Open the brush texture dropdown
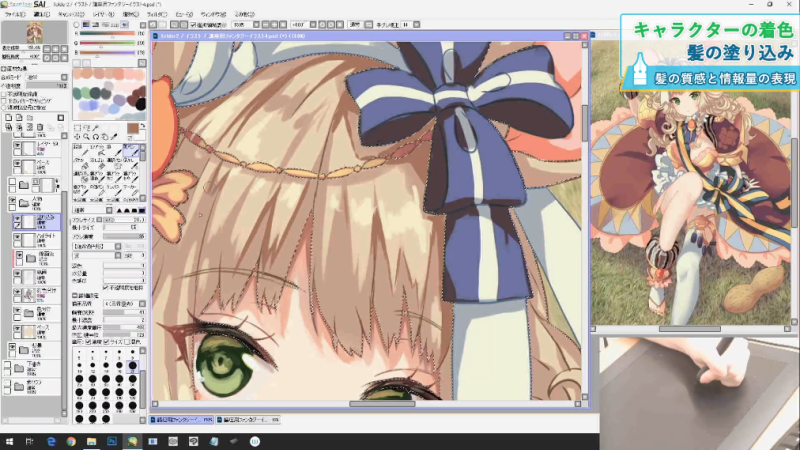Image resolution: width=800 pixels, height=450 pixels. tap(118, 256)
